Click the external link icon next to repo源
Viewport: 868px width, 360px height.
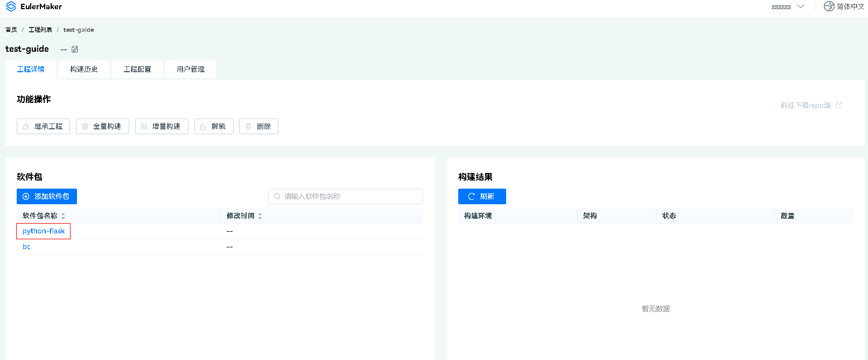pyautogui.click(x=839, y=105)
